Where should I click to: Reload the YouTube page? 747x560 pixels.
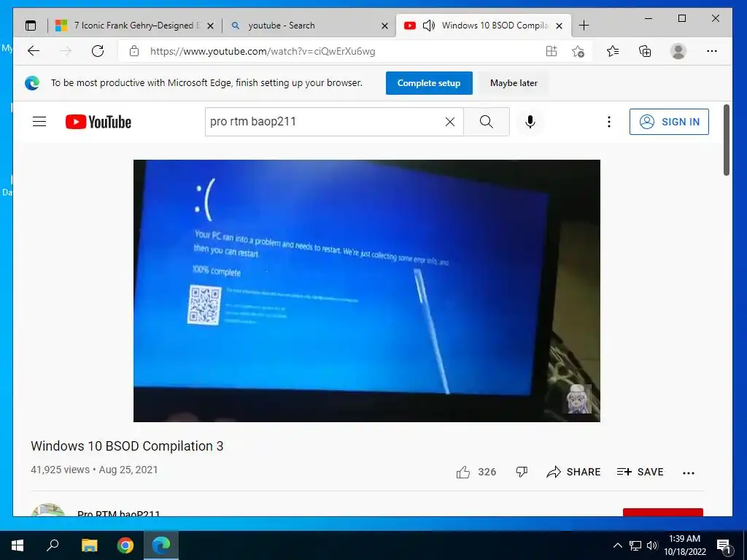pos(98,51)
